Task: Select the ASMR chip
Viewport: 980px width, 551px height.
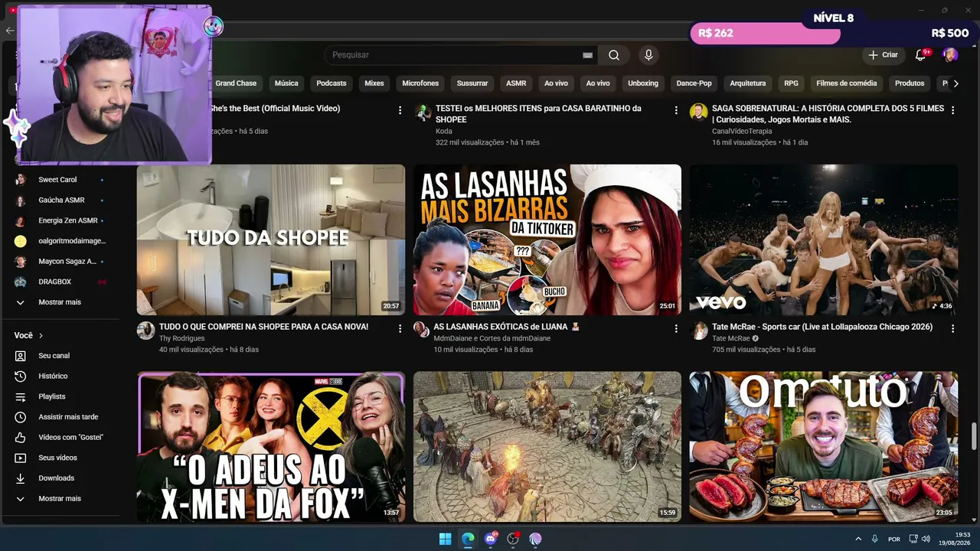Action: tap(516, 83)
